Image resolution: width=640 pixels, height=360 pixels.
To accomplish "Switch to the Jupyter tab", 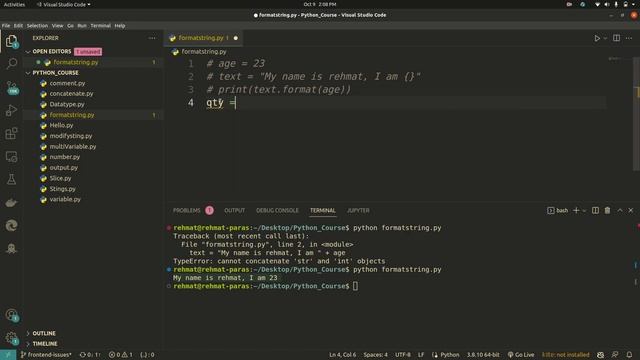I will [x=358, y=210].
